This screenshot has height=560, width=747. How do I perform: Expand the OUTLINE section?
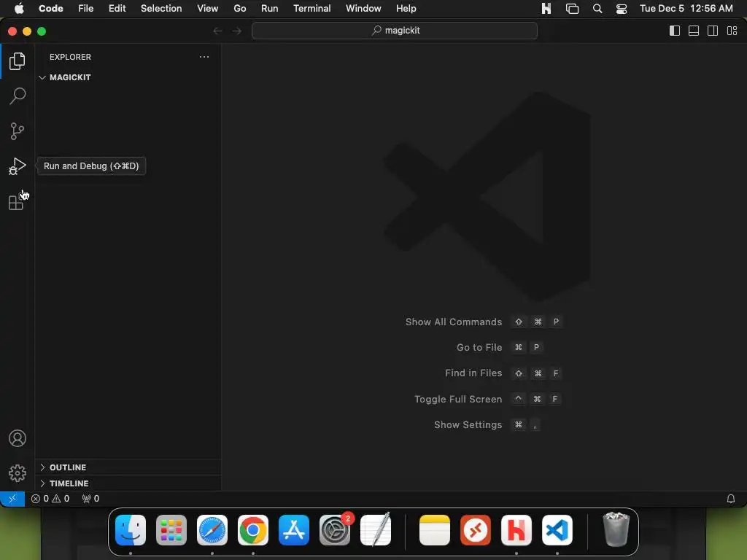pyautogui.click(x=128, y=467)
